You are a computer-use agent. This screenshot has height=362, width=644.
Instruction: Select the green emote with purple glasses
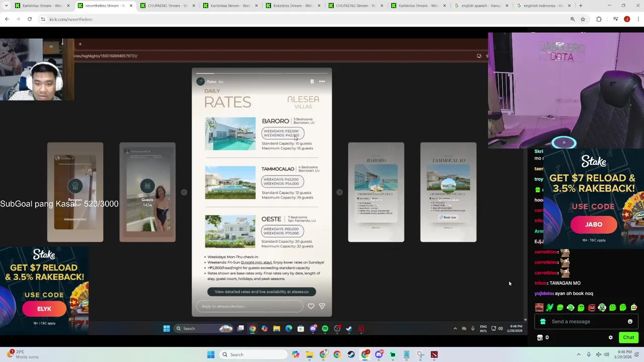pyautogui.click(x=602, y=308)
